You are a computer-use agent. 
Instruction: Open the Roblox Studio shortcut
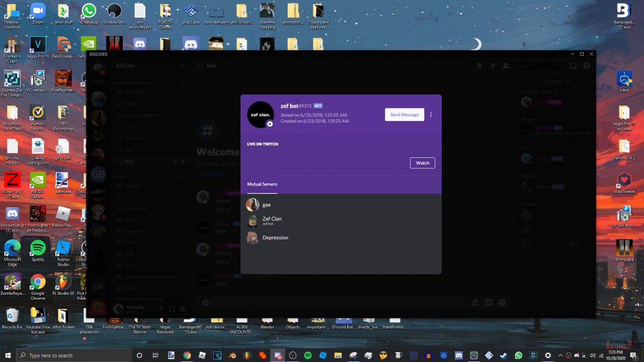pos(63,254)
